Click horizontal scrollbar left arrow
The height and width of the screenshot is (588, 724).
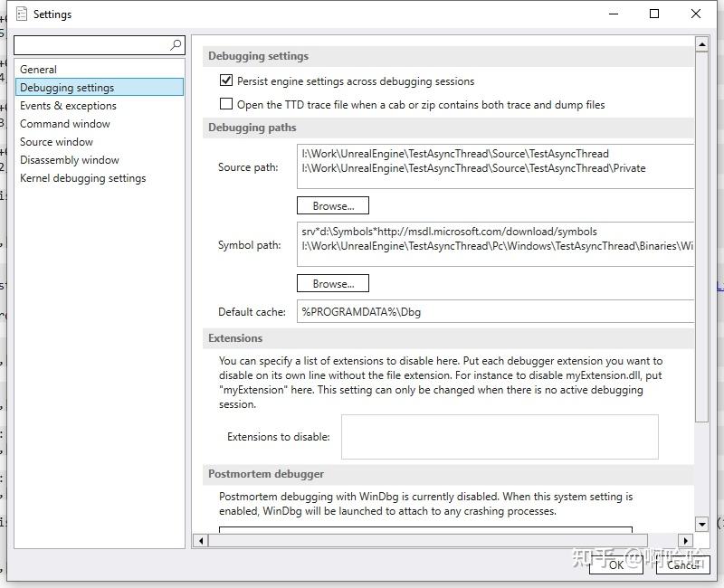coord(201,540)
